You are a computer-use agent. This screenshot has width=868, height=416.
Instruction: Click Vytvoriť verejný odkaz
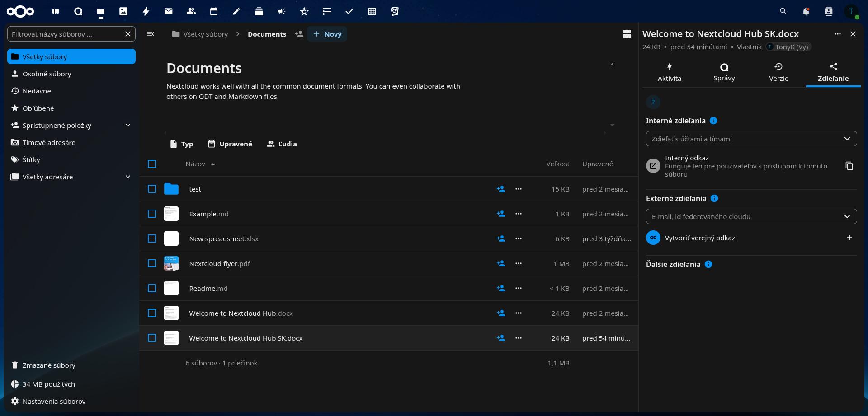pos(700,238)
